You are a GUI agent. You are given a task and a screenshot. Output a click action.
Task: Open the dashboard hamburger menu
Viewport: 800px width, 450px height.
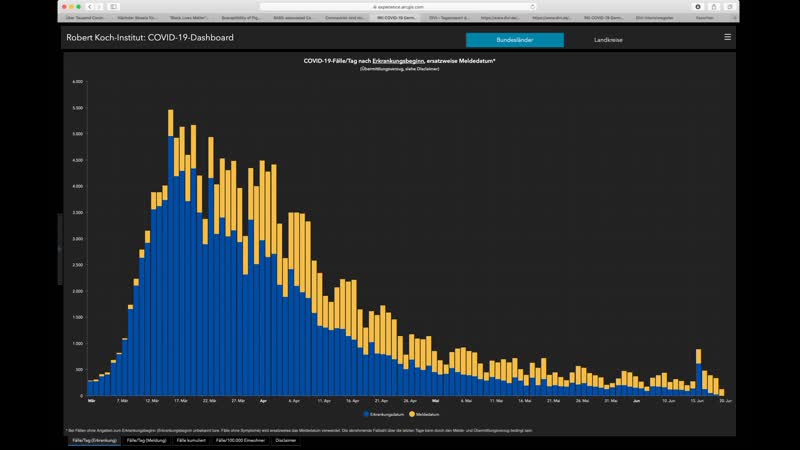(727, 37)
